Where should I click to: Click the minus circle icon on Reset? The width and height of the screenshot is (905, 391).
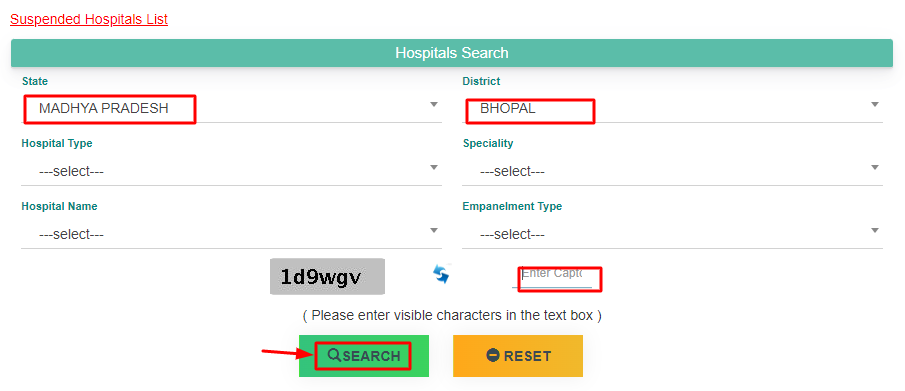493,355
